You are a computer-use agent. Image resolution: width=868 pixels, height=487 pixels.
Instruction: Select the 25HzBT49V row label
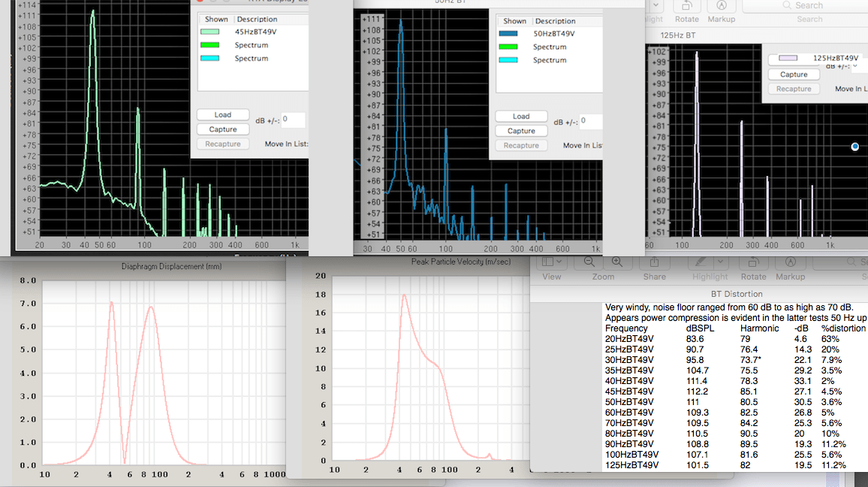pyautogui.click(x=629, y=349)
